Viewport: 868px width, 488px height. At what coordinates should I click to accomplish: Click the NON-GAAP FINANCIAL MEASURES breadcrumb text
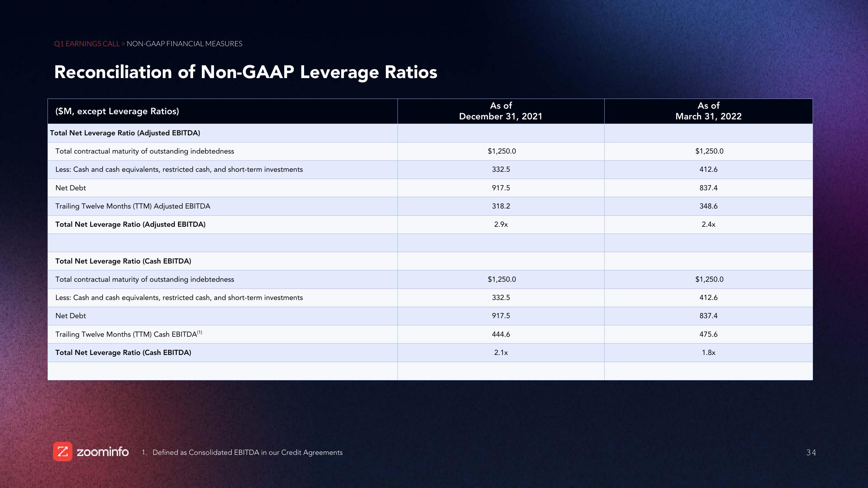pyautogui.click(x=184, y=44)
